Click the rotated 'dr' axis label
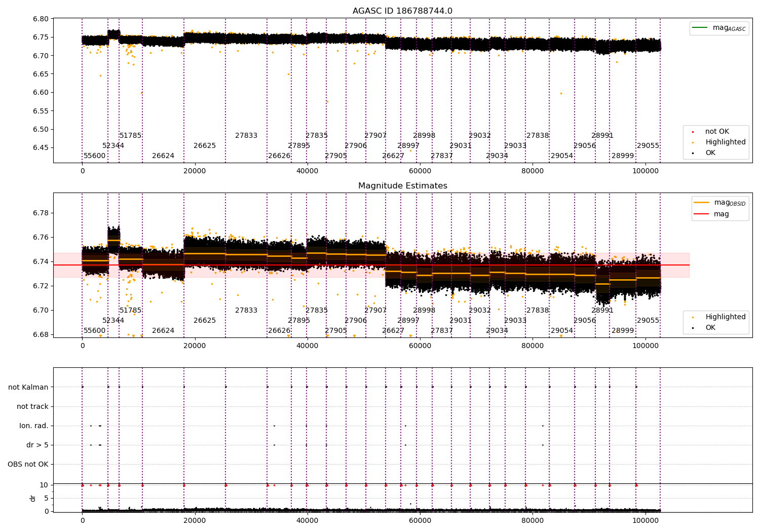This screenshot has width=760, height=532. (x=33, y=498)
